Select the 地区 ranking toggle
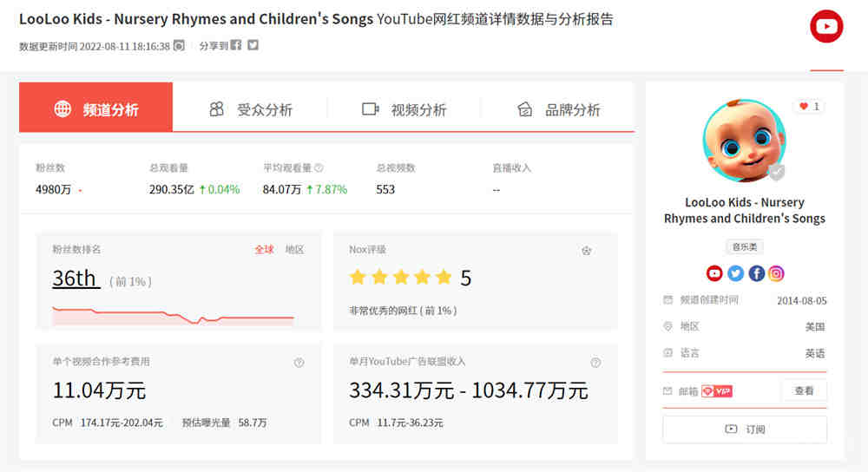The image size is (868, 472). [x=294, y=250]
